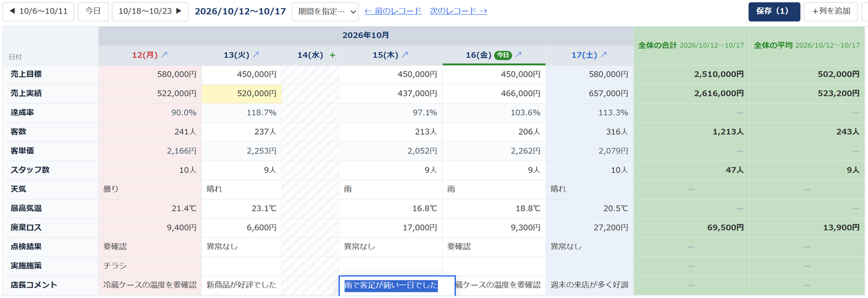The image size is (868, 298).
Task: Select the total 2,616,000円 cell
Action: coord(691,94)
